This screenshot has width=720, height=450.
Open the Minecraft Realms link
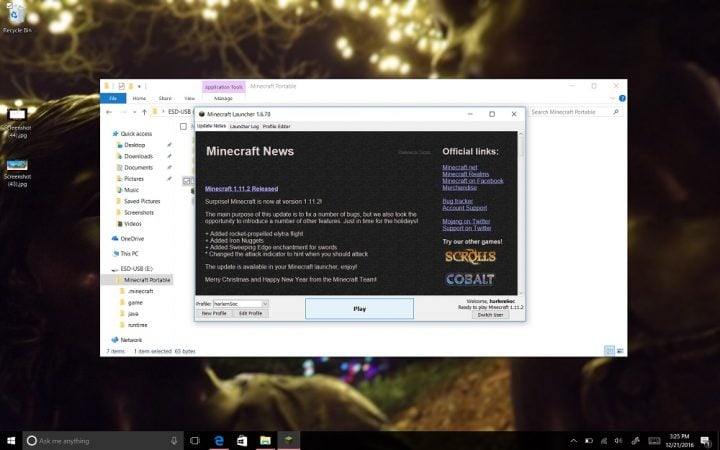point(466,174)
